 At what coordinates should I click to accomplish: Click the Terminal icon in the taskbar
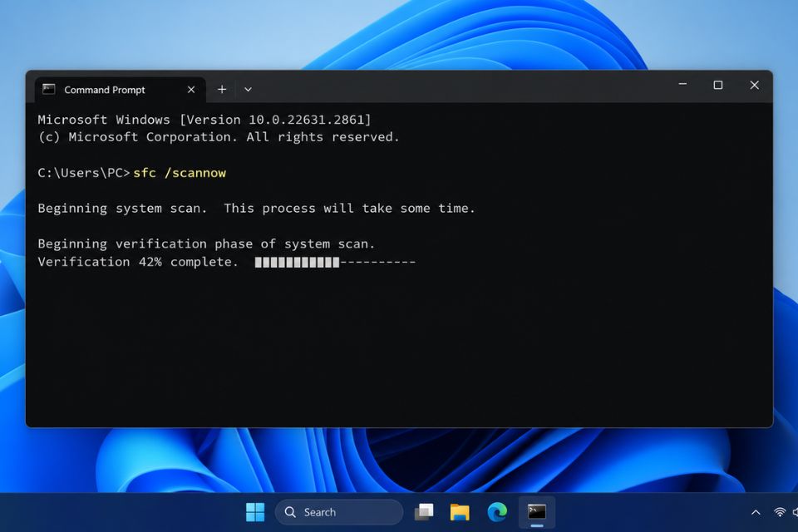click(536, 512)
